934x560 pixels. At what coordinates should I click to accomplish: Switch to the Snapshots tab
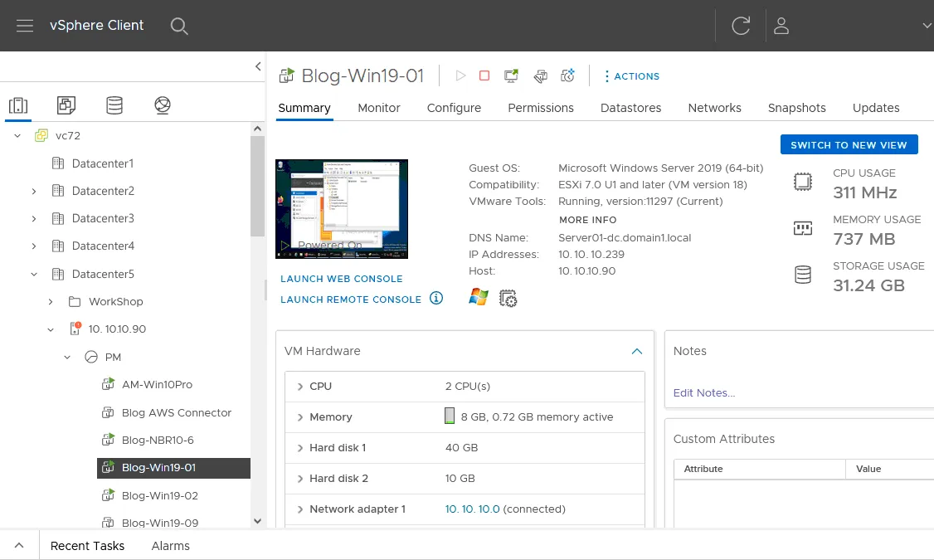coord(796,108)
